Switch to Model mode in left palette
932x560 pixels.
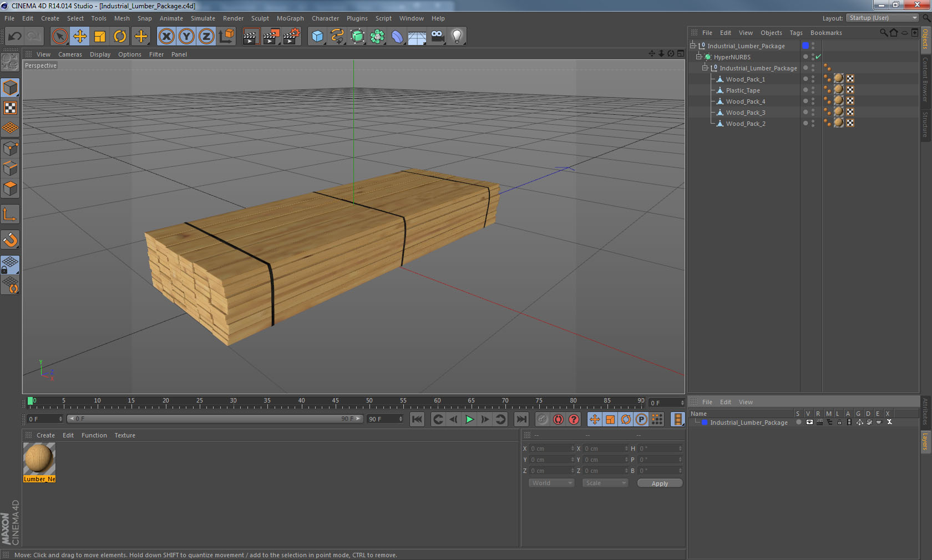(x=10, y=88)
